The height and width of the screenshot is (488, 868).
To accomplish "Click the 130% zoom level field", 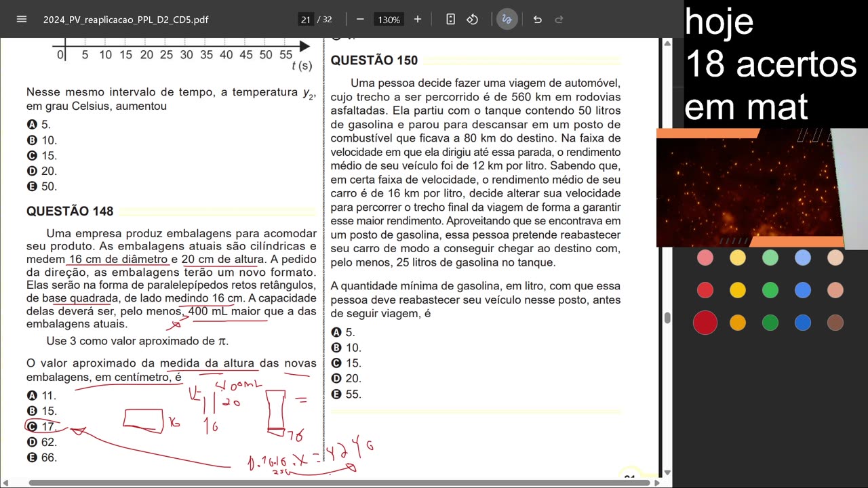I will (389, 19).
